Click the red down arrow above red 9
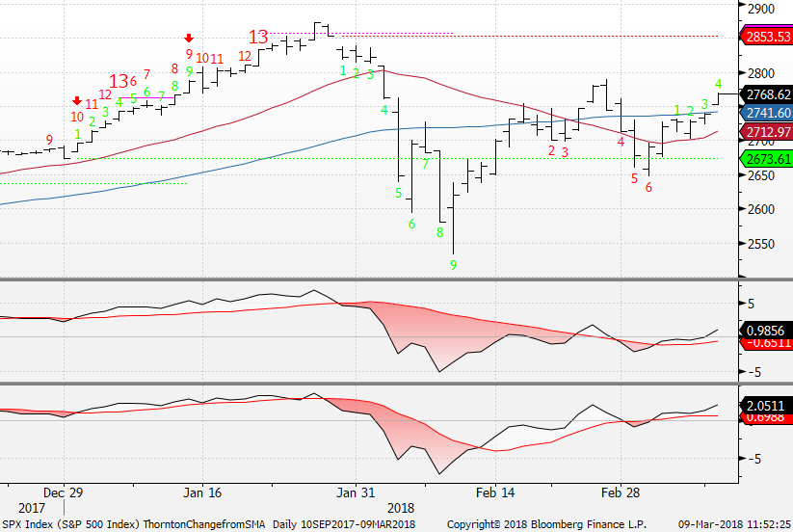This screenshot has width=793, height=532. [189, 38]
